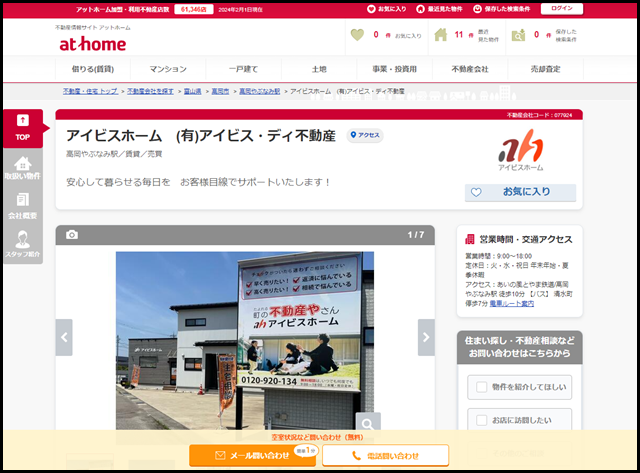Viewport: 640px width, 473px height.
Task: Open 会社概要 document sidebar icon
Action: [x=23, y=206]
